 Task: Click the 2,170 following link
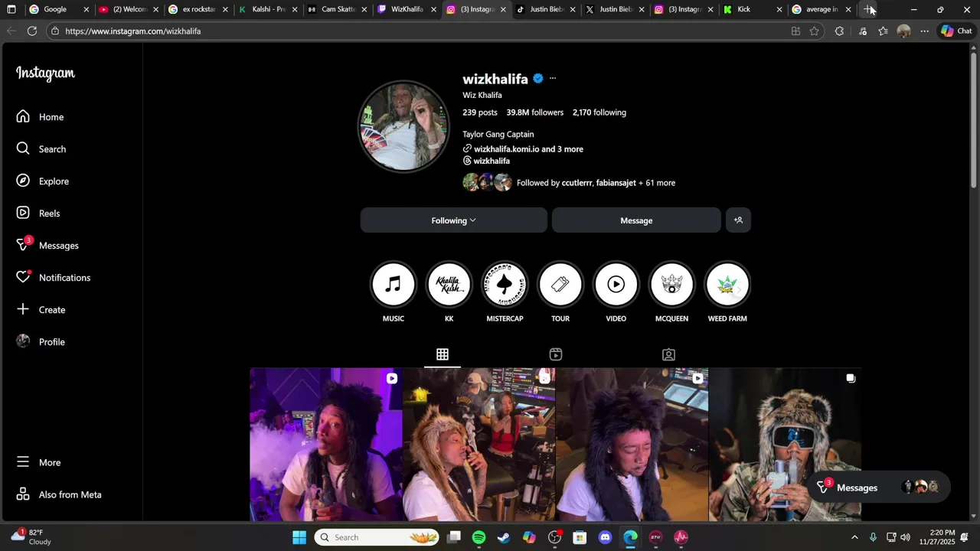click(599, 112)
